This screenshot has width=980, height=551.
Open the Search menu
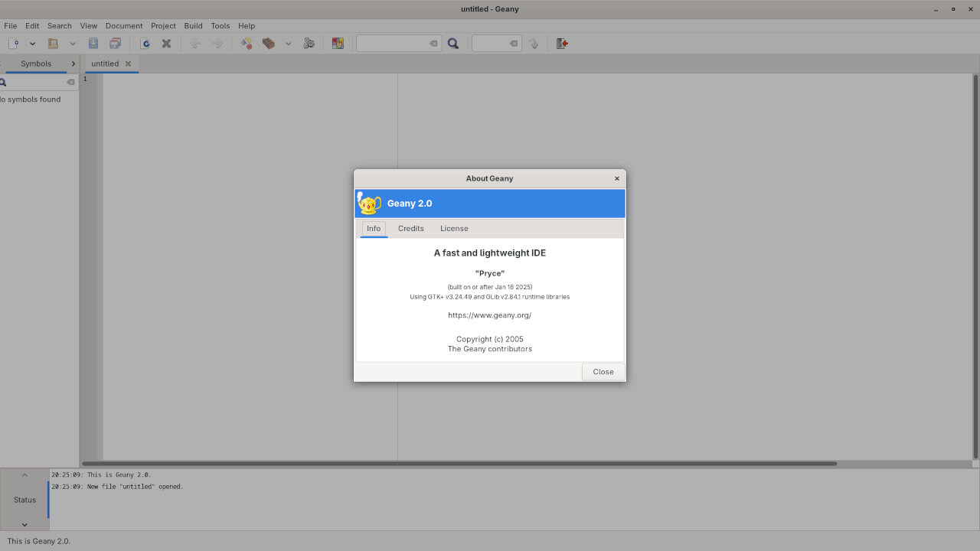point(60,26)
